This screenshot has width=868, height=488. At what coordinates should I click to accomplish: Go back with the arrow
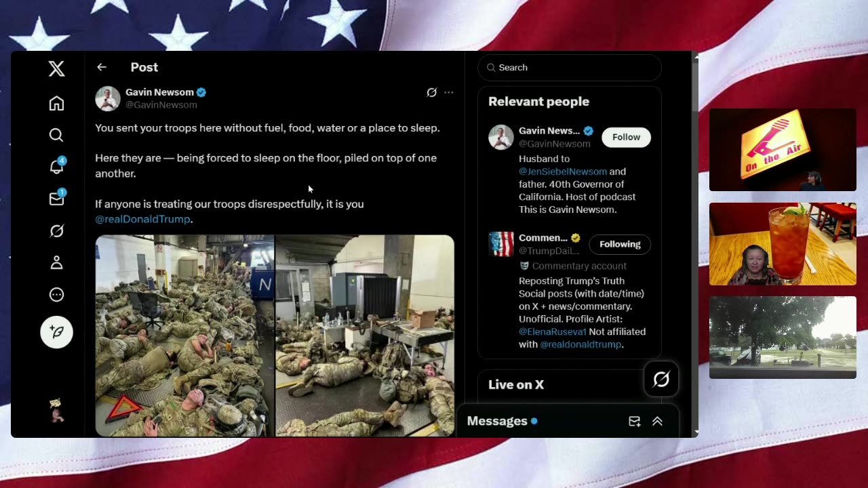coord(102,67)
